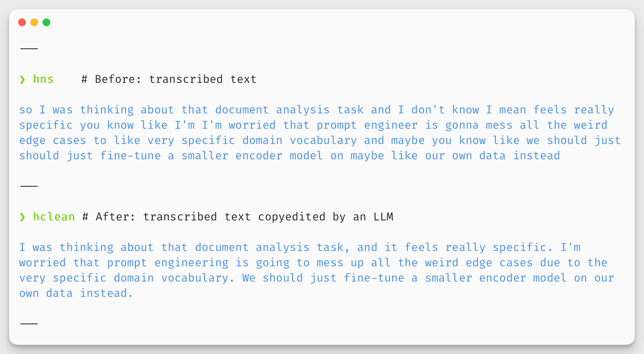Click the hns command text
The width and height of the screenshot is (644, 354).
pos(43,79)
